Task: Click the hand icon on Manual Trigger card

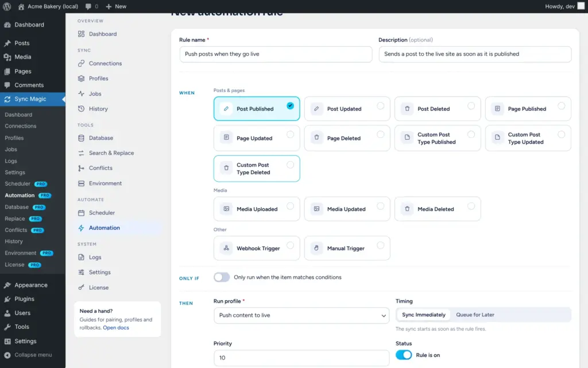Action: click(x=316, y=248)
